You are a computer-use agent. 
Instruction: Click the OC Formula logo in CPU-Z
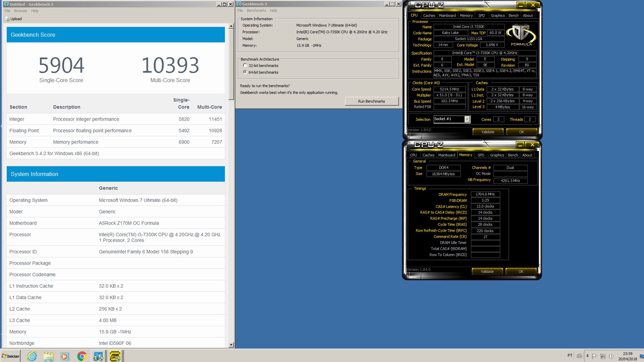[521, 35]
